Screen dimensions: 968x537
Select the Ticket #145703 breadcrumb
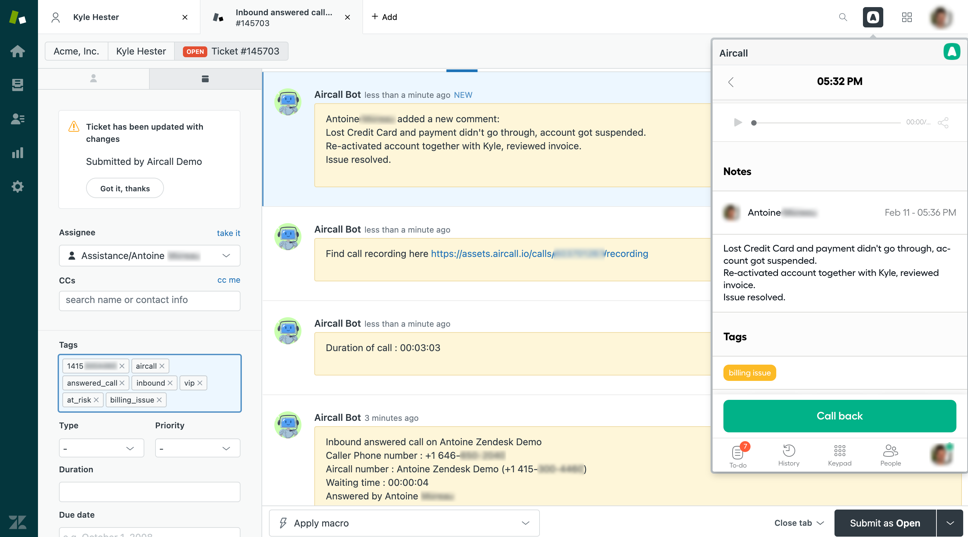pos(231,51)
